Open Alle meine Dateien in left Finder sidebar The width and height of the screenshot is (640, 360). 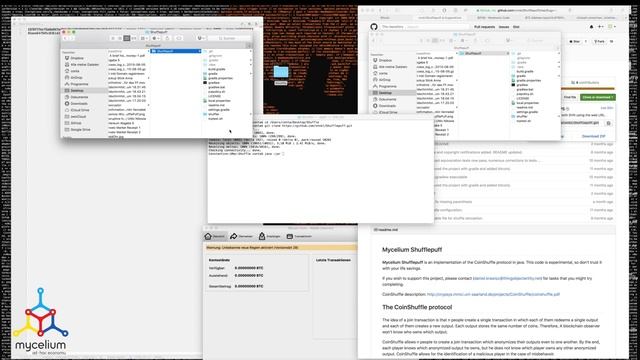[x=84, y=64]
